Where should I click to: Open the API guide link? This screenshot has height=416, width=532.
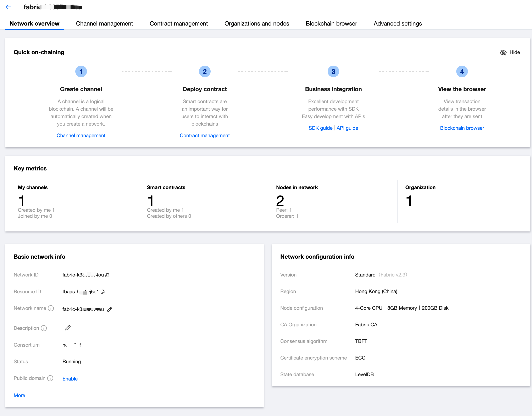[347, 128]
